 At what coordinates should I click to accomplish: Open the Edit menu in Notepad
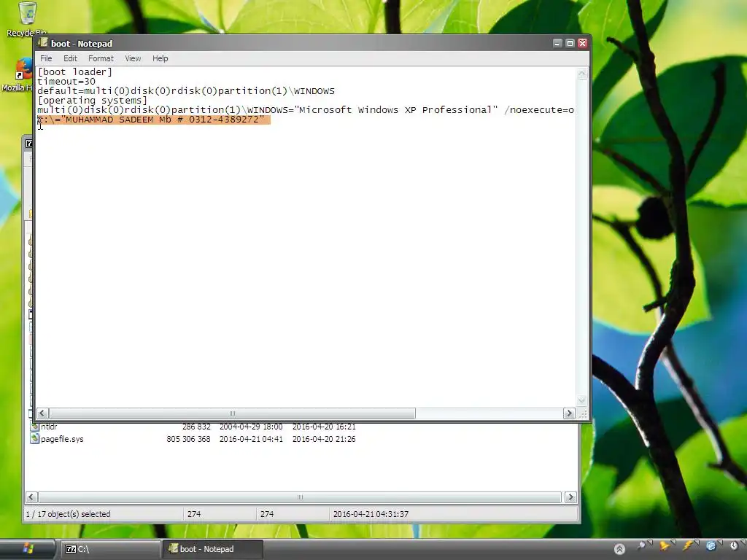(x=70, y=58)
